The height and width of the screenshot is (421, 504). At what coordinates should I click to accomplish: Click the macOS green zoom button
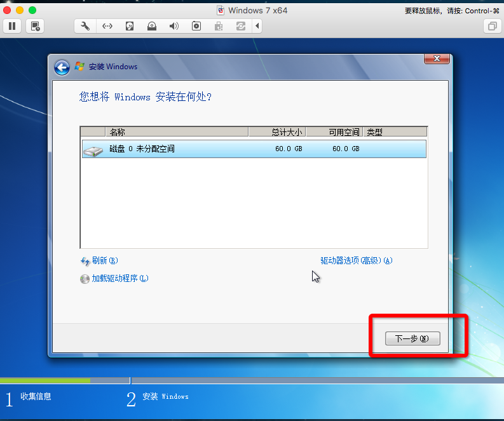pyautogui.click(x=32, y=10)
